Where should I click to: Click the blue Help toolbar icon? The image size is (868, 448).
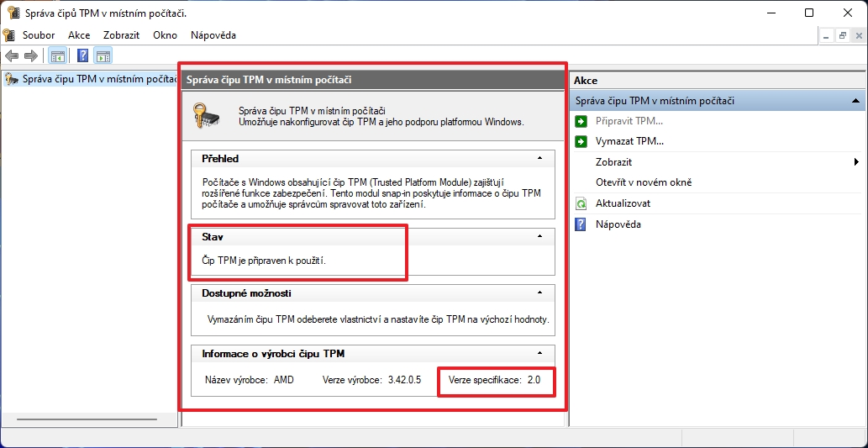(83, 56)
